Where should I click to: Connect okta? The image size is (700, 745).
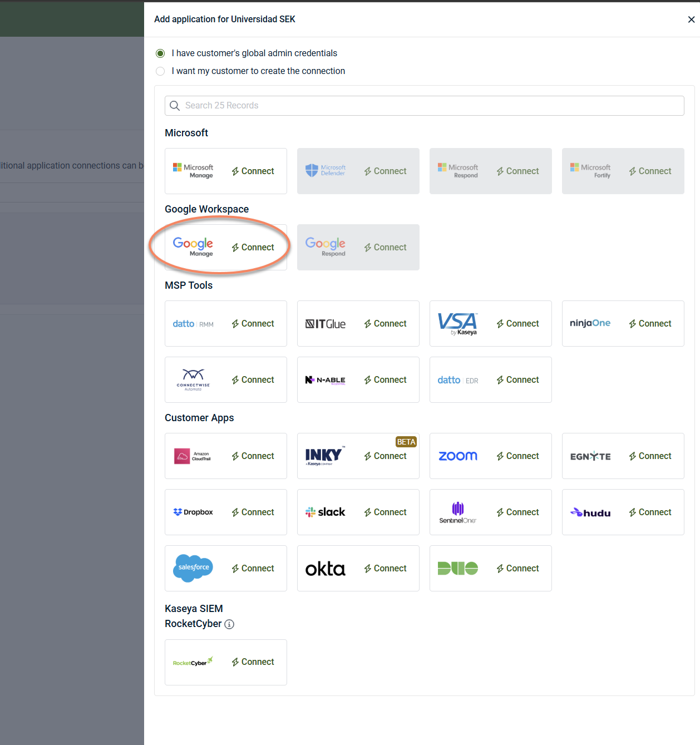pyautogui.click(x=386, y=568)
